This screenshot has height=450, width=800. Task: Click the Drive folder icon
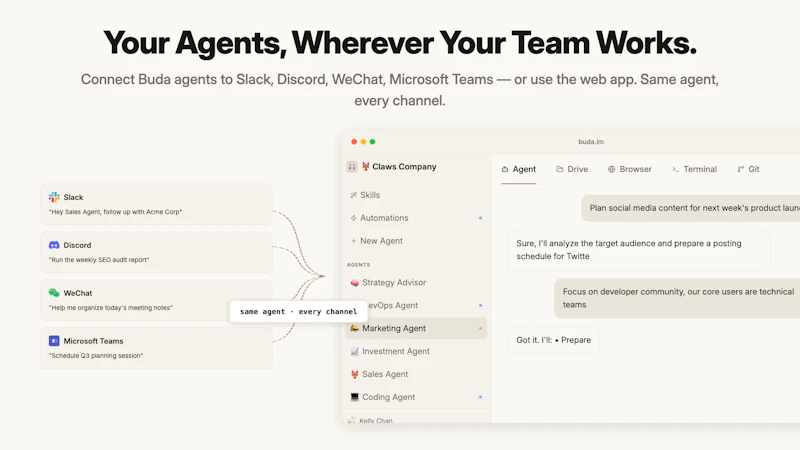560,169
